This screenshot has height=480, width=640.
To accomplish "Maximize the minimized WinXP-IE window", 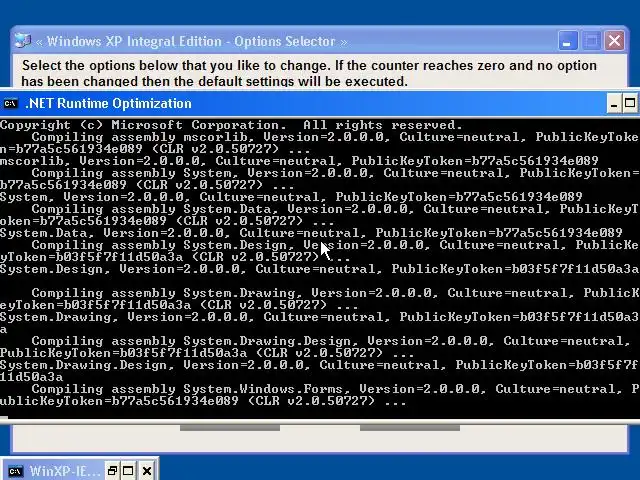I will (x=128, y=471).
